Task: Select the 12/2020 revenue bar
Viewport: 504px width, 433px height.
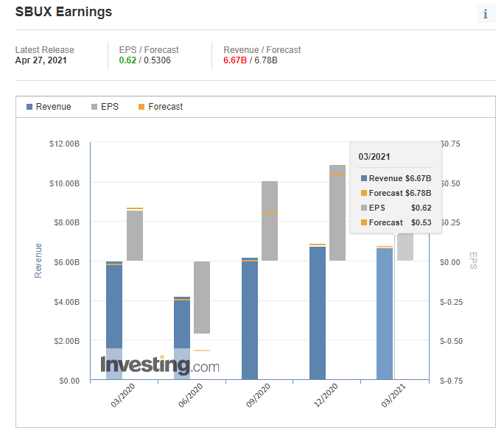Action: [x=318, y=313]
